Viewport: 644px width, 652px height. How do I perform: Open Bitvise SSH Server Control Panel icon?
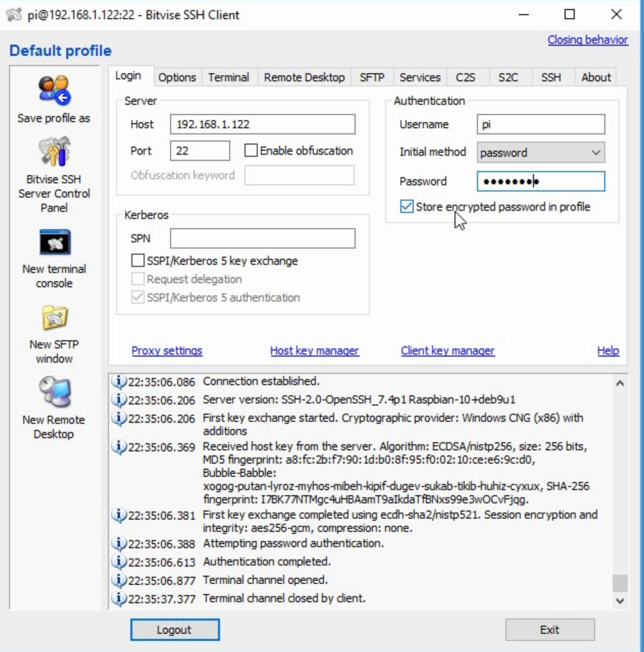[x=54, y=151]
